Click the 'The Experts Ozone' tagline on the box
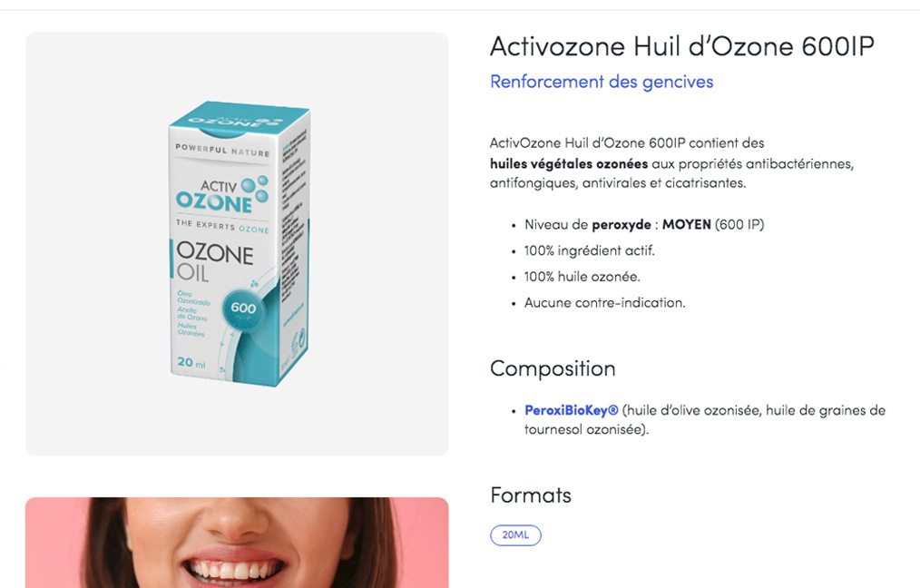920x588 pixels. (222, 226)
